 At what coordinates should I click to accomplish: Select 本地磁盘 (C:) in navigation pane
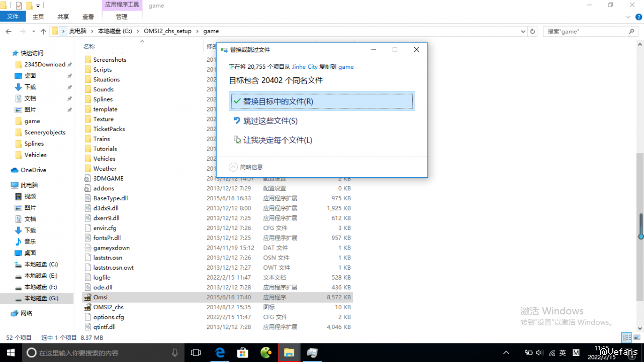click(41, 265)
